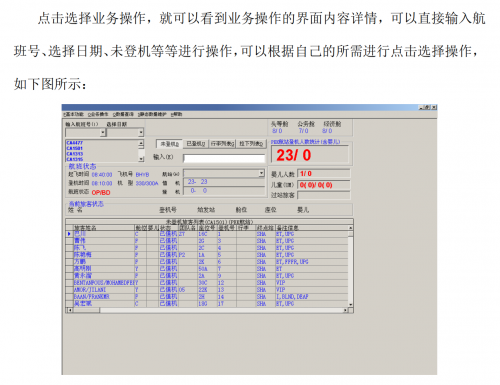Open the 航站 dropdown in flight status
500x385 pixels.
tap(262, 173)
